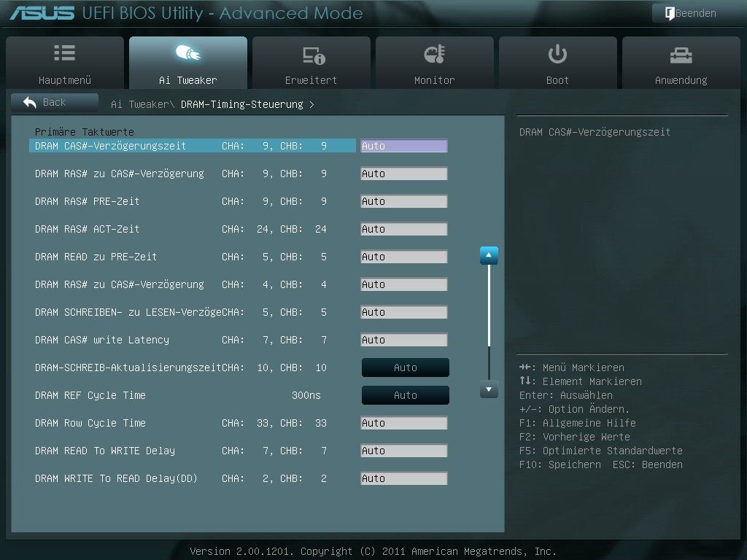Go back with the Back button
This screenshot has width=747, height=560.
tap(55, 102)
